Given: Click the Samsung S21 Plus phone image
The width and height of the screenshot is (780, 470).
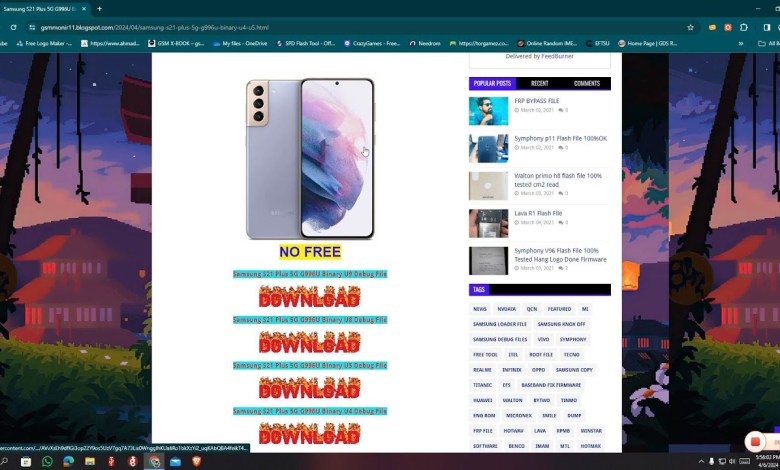Looking at the screenshot, I should coord(309,158).
